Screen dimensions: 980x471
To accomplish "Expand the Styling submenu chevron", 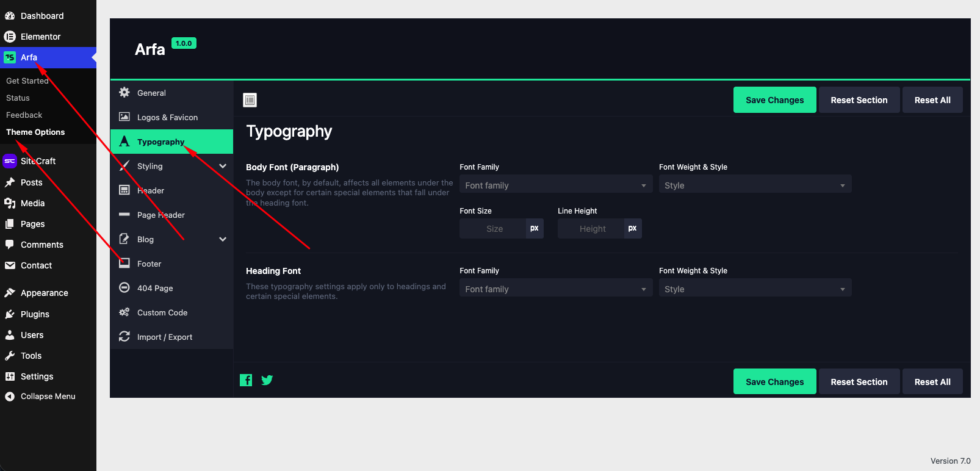I will [x=223, y=166].
